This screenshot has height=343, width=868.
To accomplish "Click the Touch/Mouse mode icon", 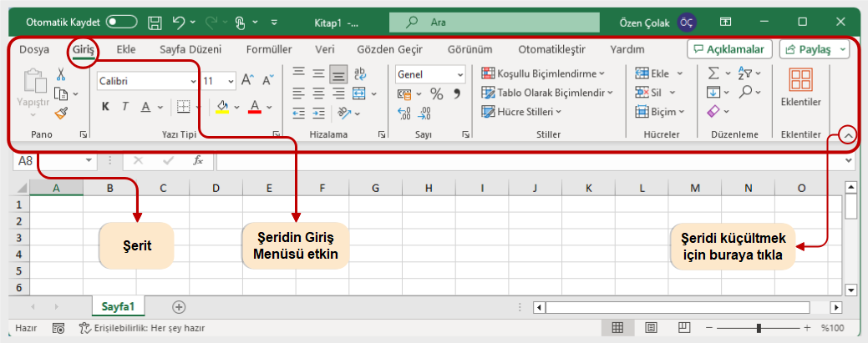I will [x=240, y=23].
